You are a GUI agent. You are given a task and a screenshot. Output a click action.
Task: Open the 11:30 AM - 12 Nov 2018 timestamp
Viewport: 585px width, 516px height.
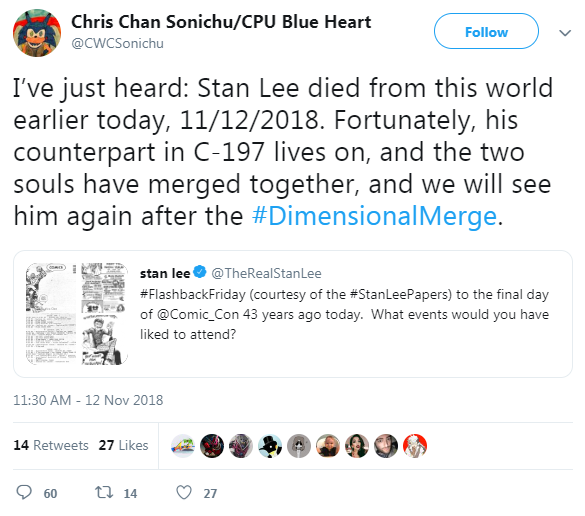[88, 400]
